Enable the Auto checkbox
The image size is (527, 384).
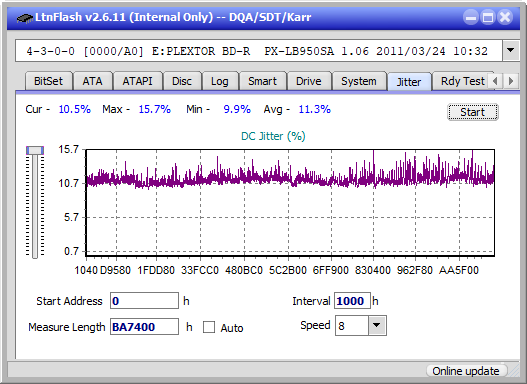click(209, 327)
